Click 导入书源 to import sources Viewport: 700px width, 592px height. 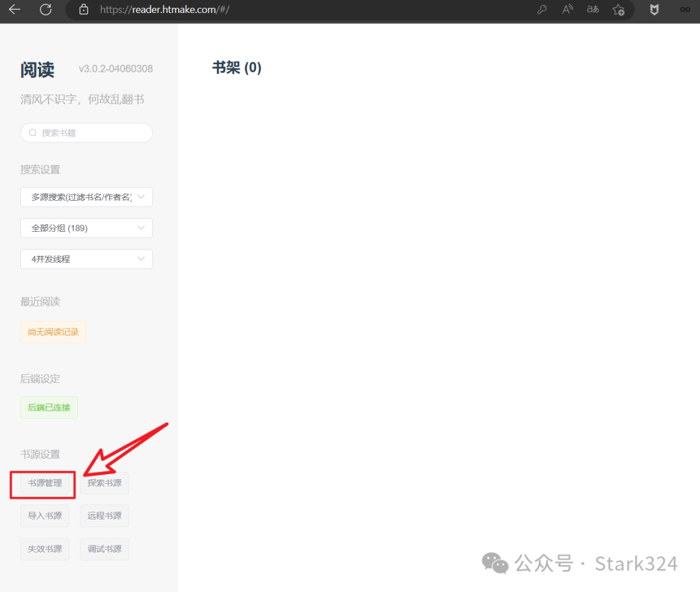(x=45, y=516)
